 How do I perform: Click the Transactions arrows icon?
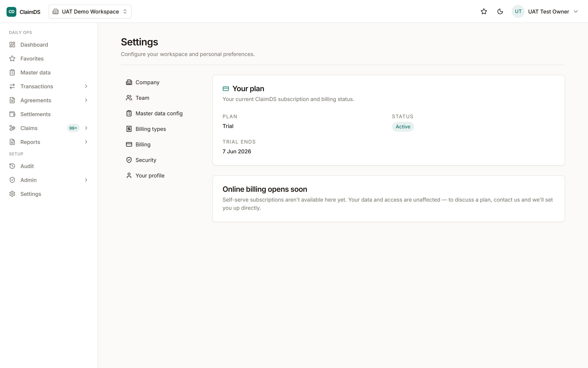(12, 86)
